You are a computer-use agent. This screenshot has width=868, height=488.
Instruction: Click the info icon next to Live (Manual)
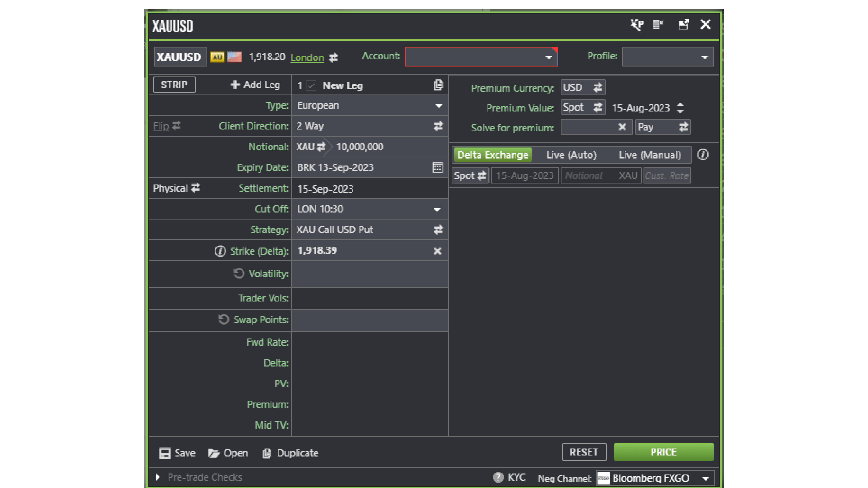tap(703, 155)
